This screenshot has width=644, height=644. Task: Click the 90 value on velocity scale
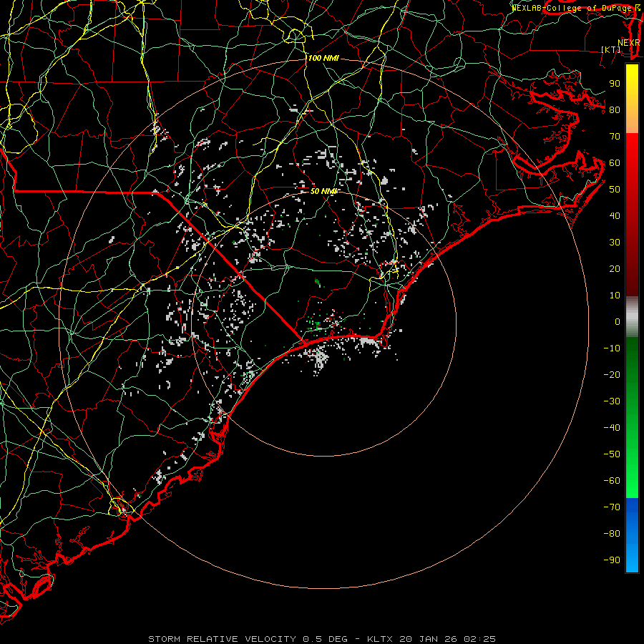(615, 84)
